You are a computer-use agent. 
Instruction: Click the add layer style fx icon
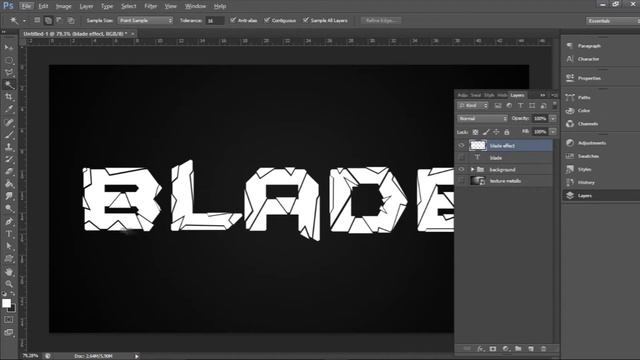pos(480,349)
